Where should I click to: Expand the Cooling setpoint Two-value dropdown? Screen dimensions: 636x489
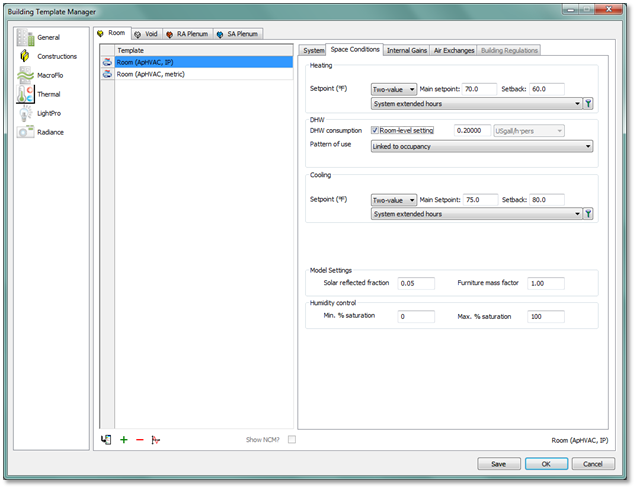pos(393,199)
